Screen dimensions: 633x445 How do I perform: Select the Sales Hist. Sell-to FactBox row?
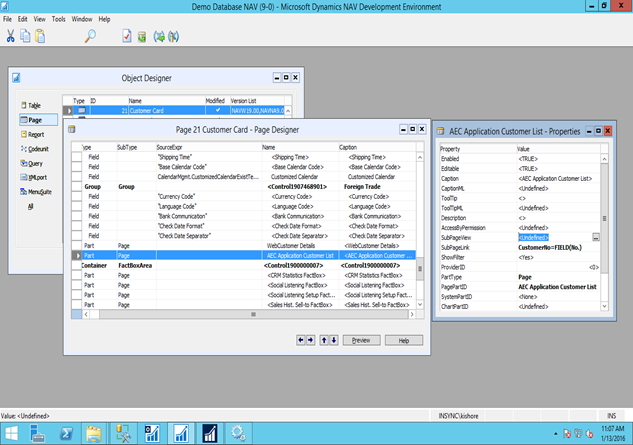(244, 305)
